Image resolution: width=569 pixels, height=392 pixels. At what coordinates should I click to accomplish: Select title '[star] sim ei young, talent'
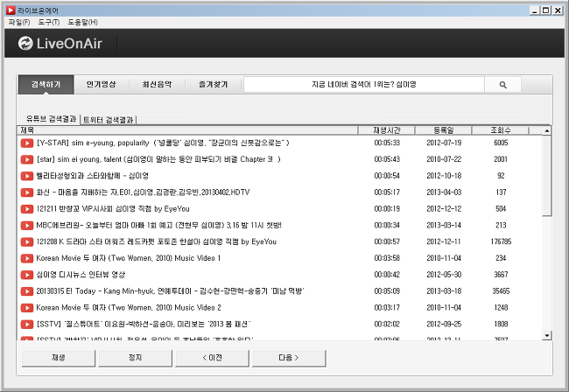[158, 159]
